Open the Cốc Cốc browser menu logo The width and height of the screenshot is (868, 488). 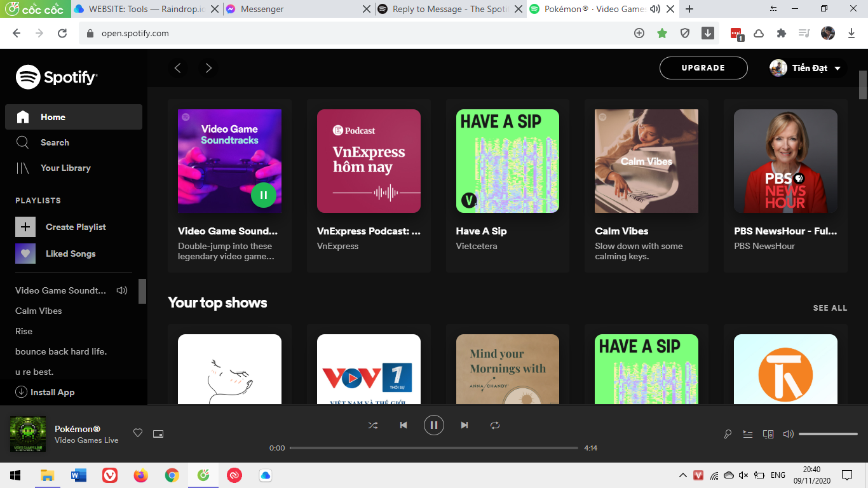34,9
